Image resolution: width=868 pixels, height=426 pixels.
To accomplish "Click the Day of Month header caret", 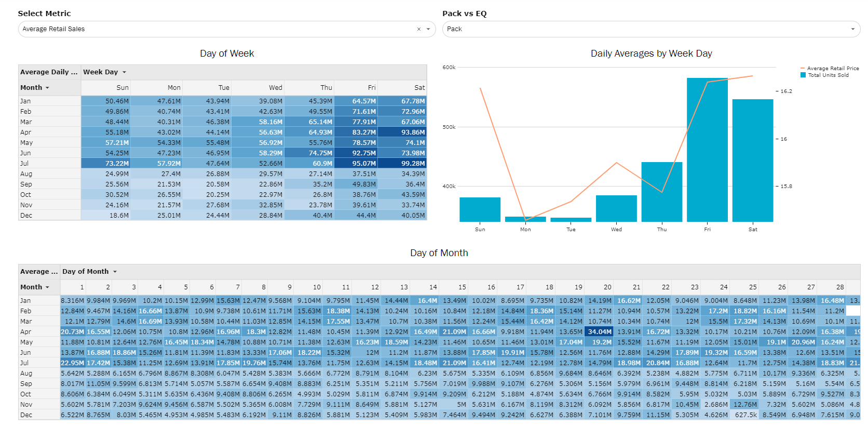I will coord(115,272).
